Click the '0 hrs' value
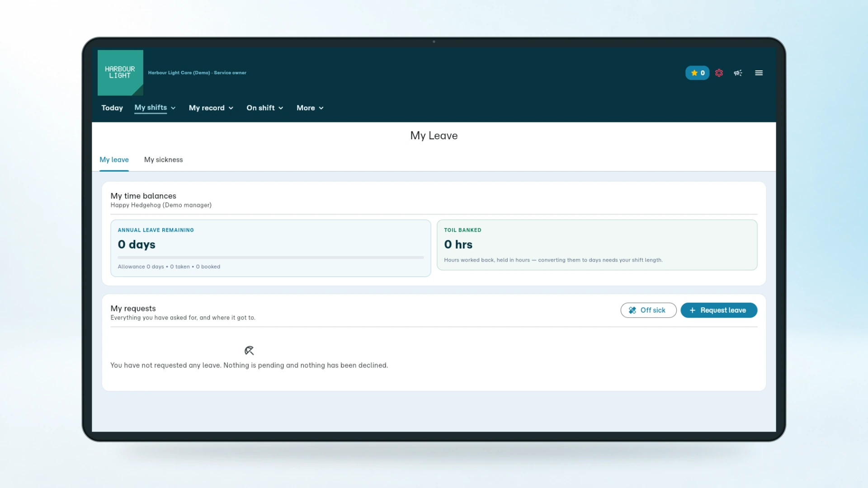The width and height of the screenshot is (868, 488). coord(458,244)
